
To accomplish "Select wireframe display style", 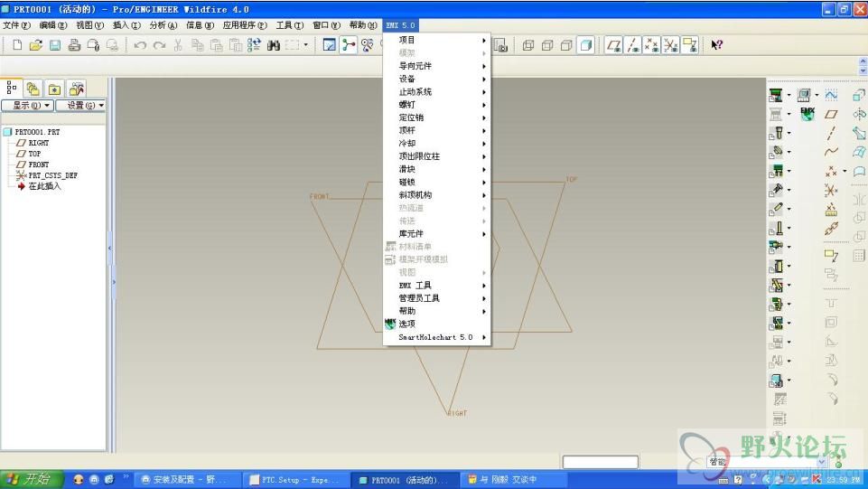I will click(528, 45).
